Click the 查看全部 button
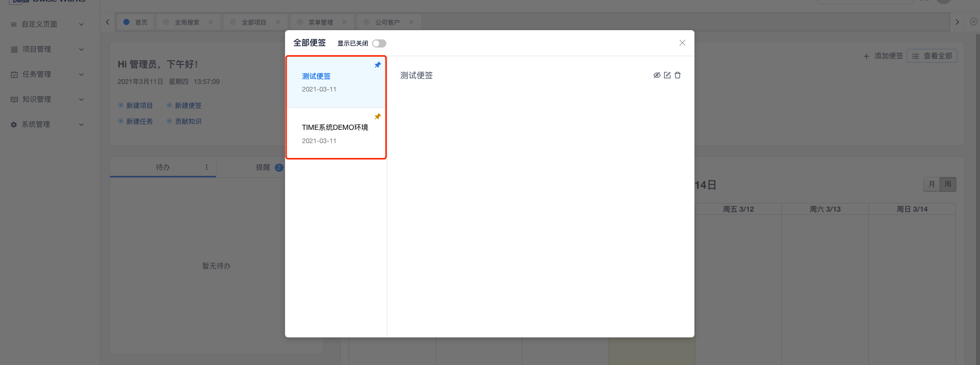Image resolution: width=980 pixels, height=365 pixels. point(932,56)
